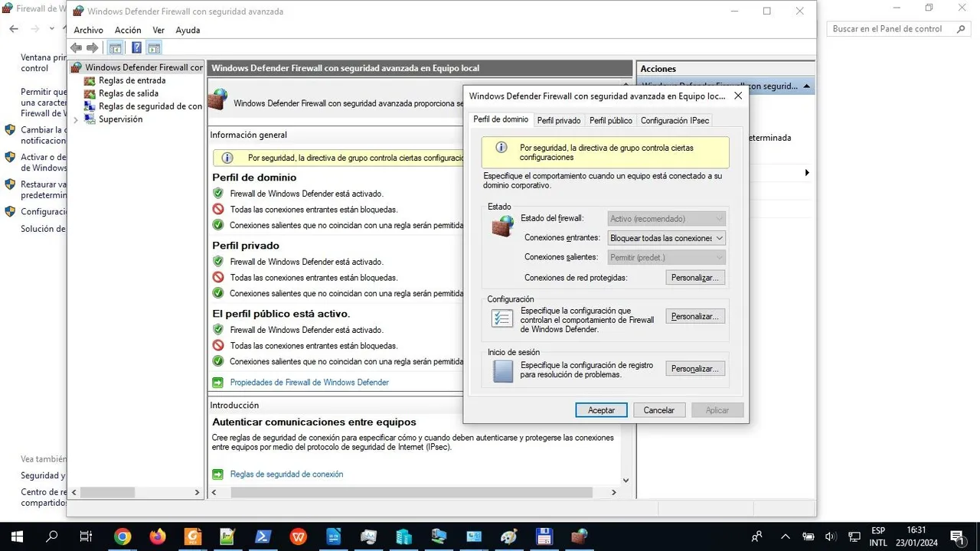This screenshot has width=980, height=551.
Task: Open Task View on the taskbar
Action: [87, 536]
